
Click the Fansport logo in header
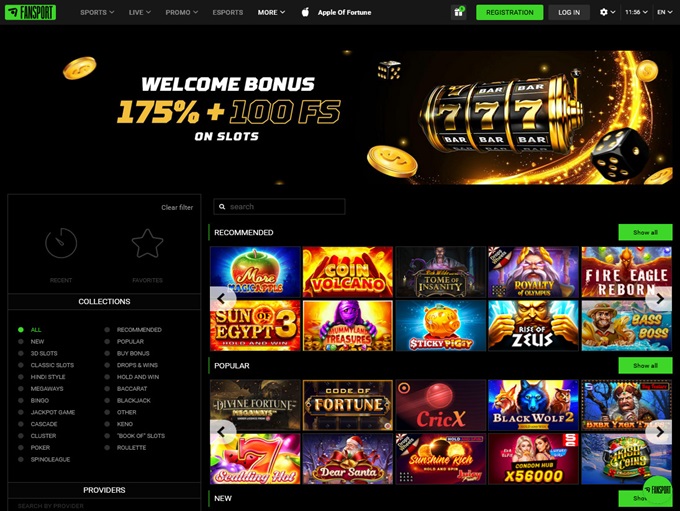tap(30, 12)
